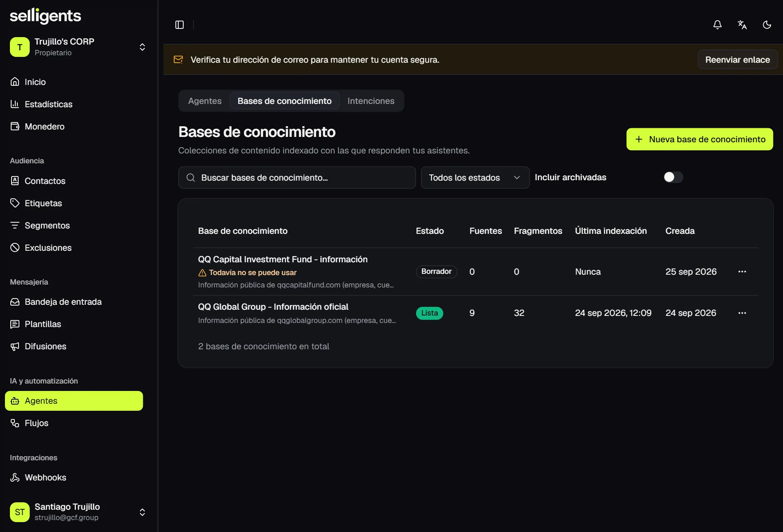Go to Inicio in the sidebar

pos(74,82)
